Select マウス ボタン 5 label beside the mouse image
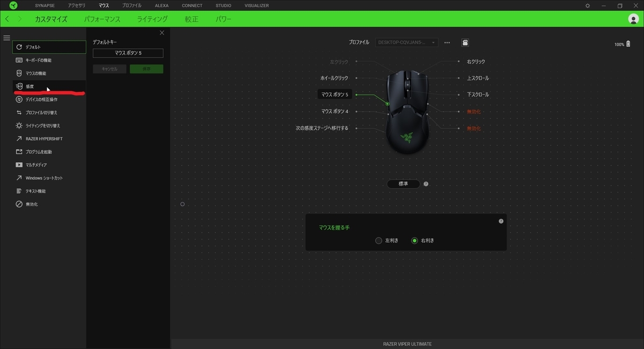The height and width of the screenshot is (349, 644). (335, 94)
